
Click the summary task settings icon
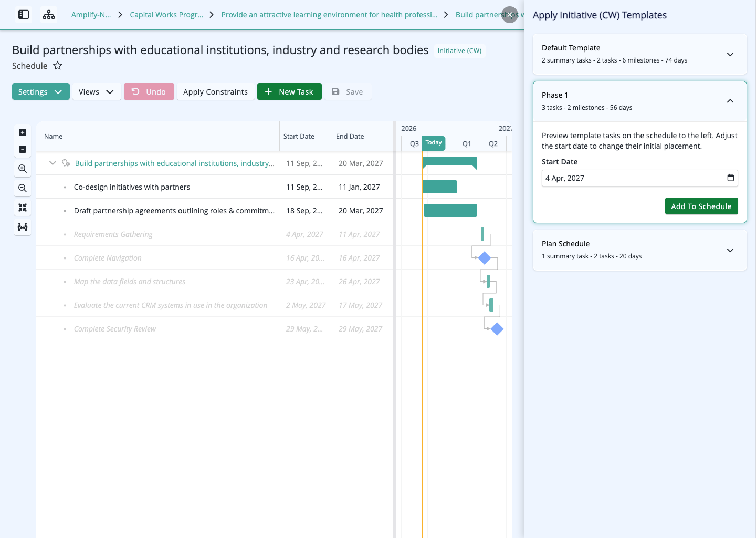coord(66,163)
